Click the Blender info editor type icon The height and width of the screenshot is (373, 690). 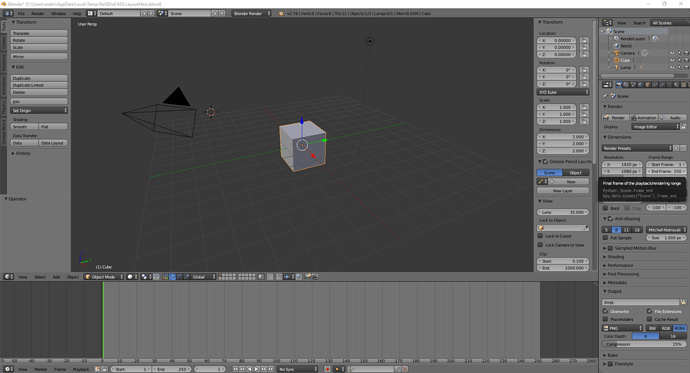point(8,13)
